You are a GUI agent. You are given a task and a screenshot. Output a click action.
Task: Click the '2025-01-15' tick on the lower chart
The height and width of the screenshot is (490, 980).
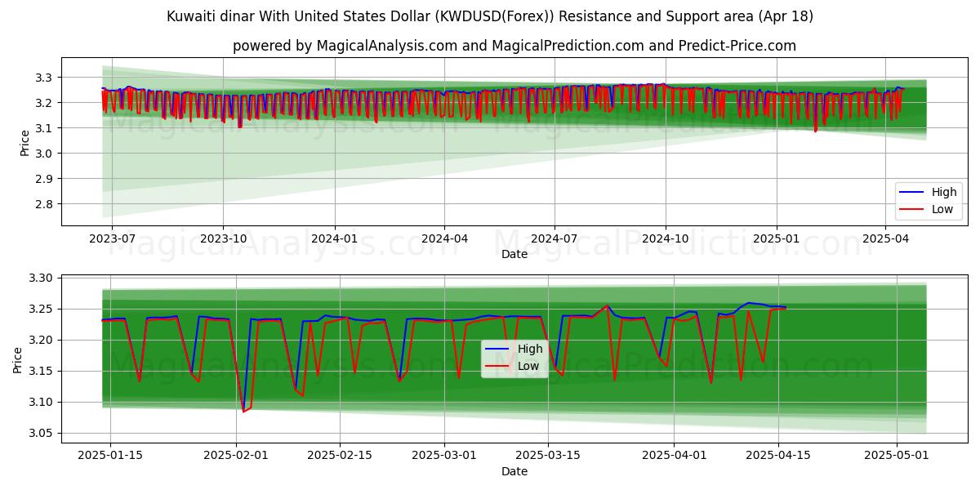pos(111,456)
